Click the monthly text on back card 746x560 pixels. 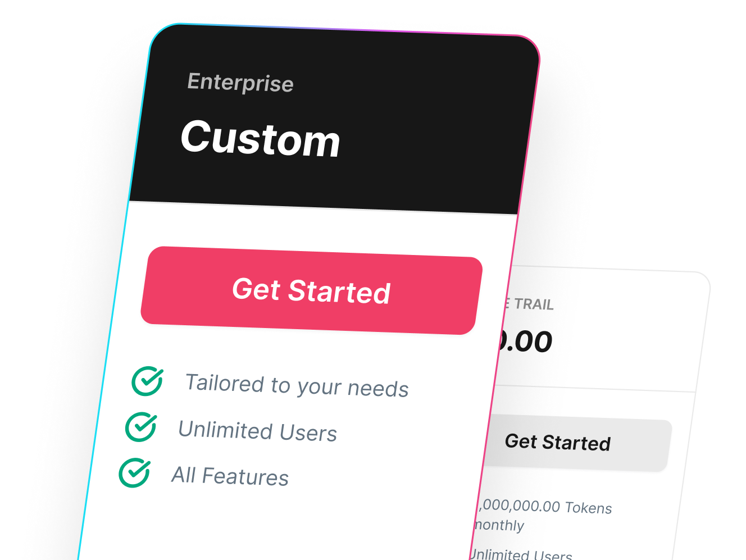(x=499, y=525)
